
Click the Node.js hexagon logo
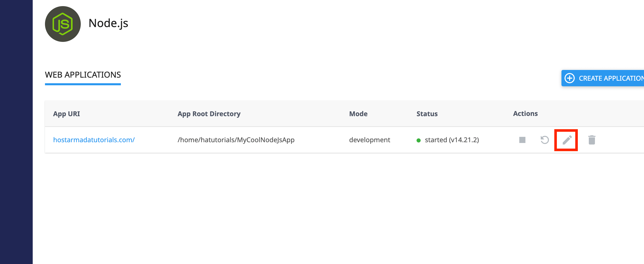click(x=63, y=24)
